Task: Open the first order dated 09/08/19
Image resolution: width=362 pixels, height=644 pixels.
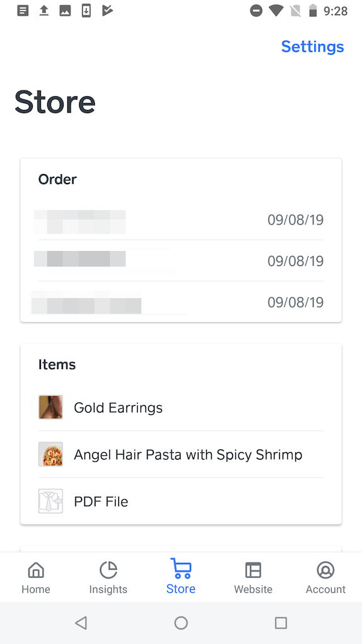Action: click(x=181, y=220)
